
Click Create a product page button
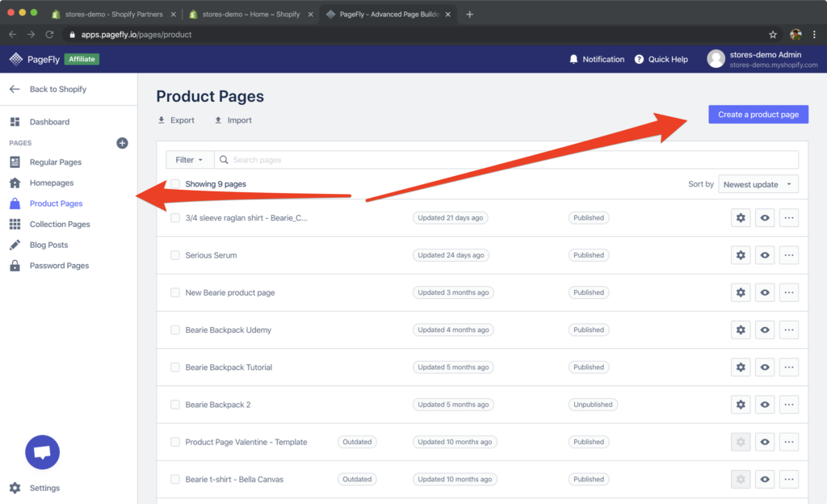pos(758,115)
